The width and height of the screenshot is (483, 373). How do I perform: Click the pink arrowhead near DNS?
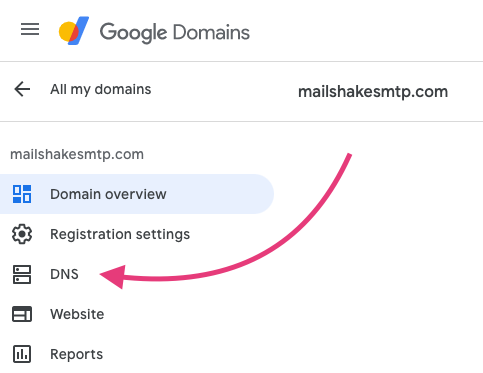tap(113, 276)
